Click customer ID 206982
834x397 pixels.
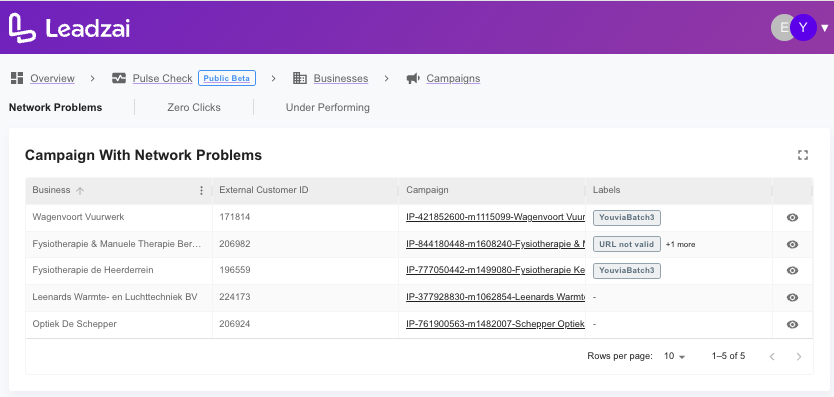tap(235, 244)
